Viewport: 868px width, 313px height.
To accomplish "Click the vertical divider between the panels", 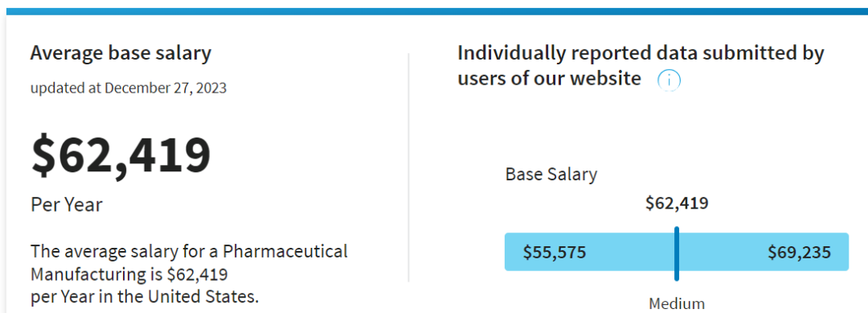I will click(408, 168).
